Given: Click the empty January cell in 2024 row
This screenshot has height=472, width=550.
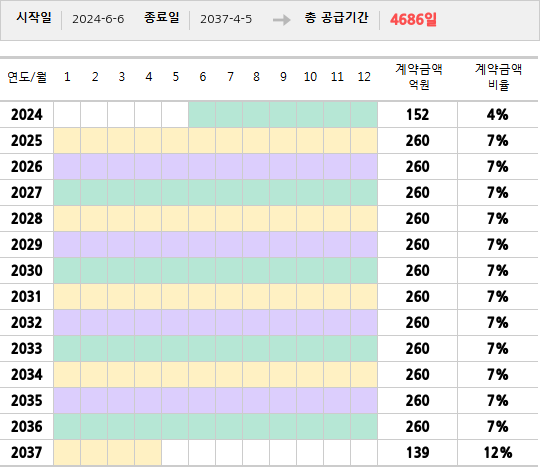Looking at the screenshot, I should tap(67, 115).
